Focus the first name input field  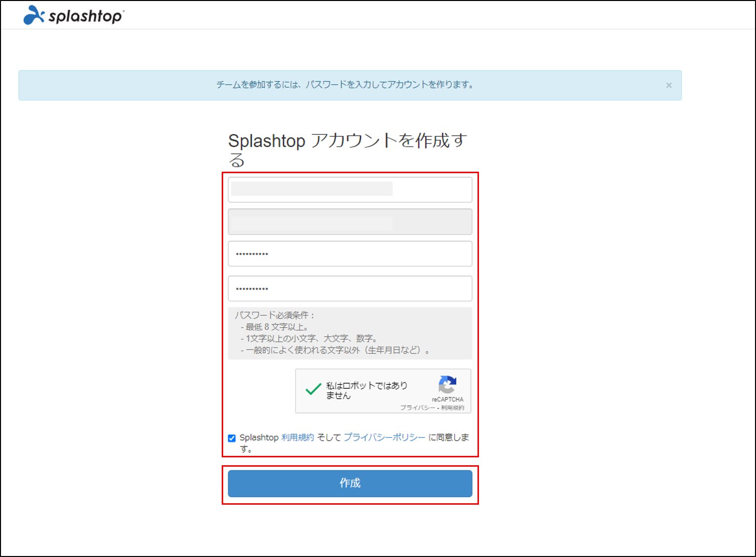point(350,189)
